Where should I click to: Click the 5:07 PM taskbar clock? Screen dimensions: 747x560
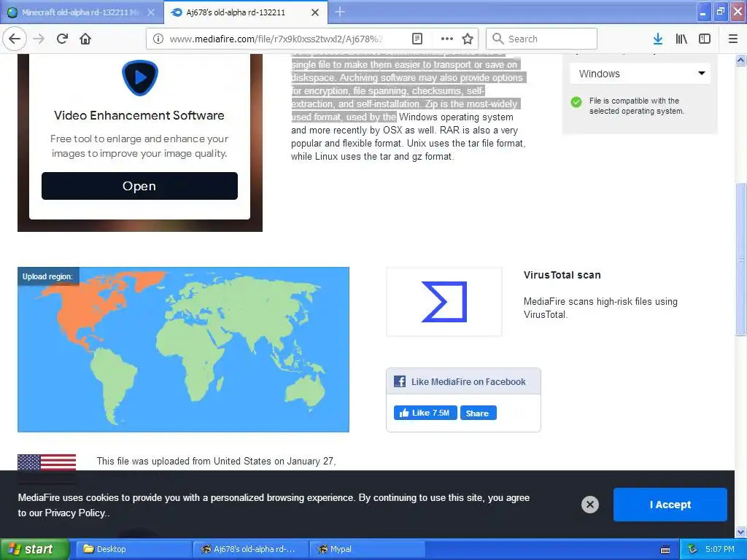[720, 549]
